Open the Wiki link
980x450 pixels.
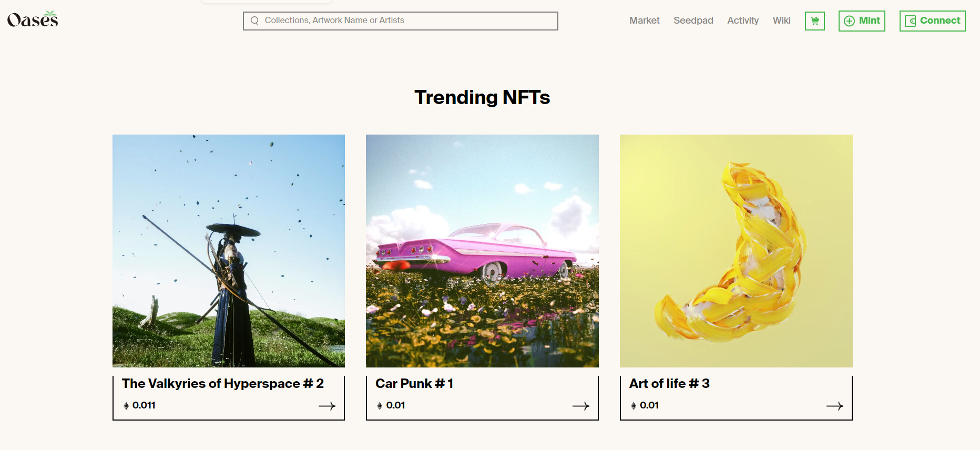pos(781,21)
